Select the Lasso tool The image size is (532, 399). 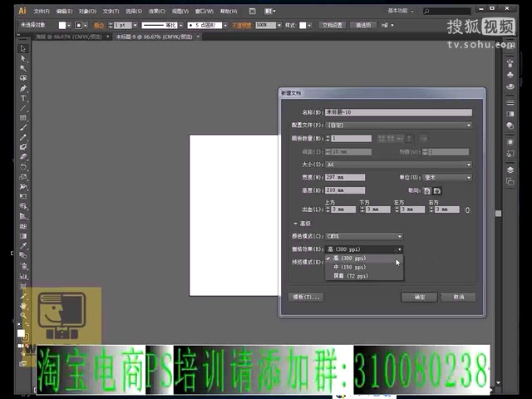(23, 78)
